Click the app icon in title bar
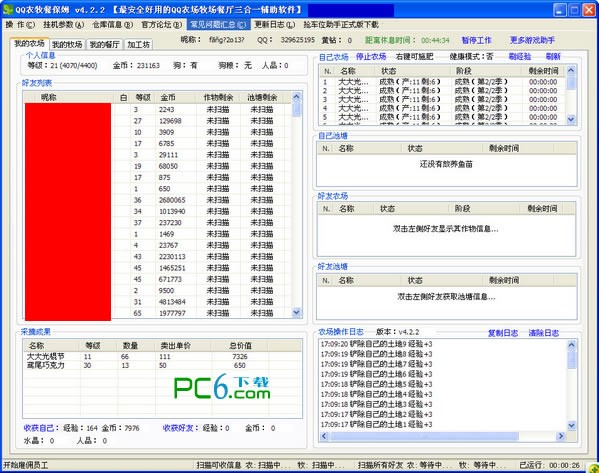 (8, 9)
